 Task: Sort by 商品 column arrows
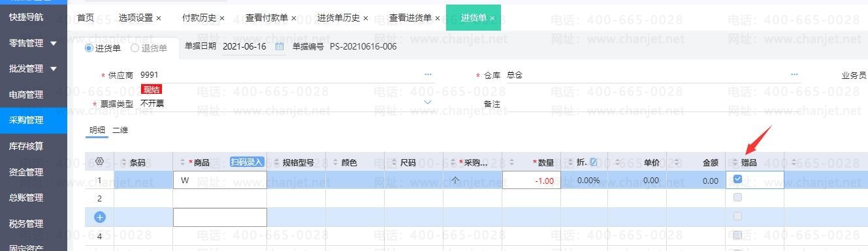(x=182, y=162)
